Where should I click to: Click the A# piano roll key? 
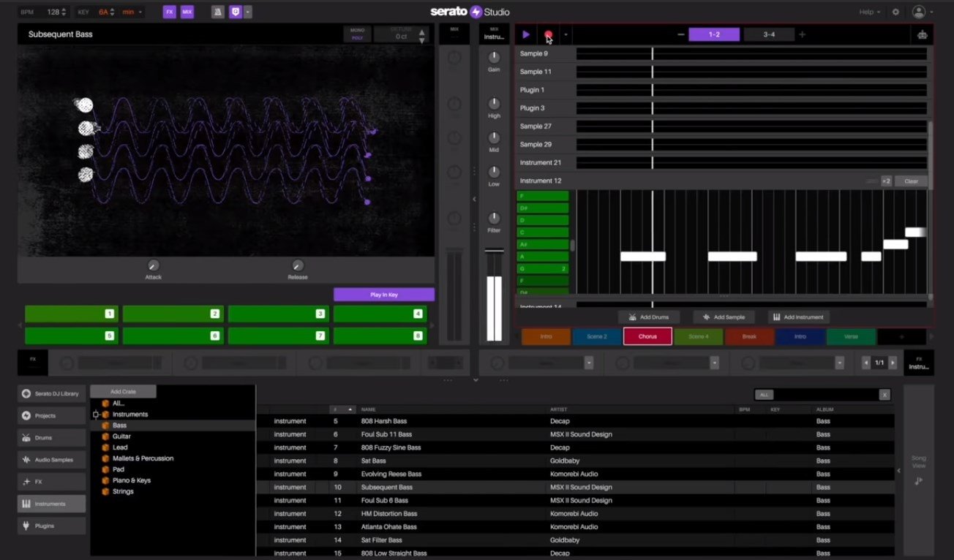pyautogui.click(x=543, y=244)
